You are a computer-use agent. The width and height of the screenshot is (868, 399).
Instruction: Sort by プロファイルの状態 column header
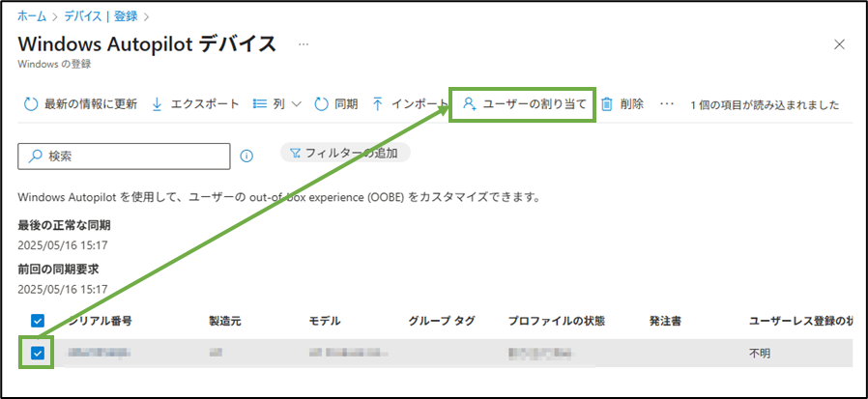[x=557, y=321]
